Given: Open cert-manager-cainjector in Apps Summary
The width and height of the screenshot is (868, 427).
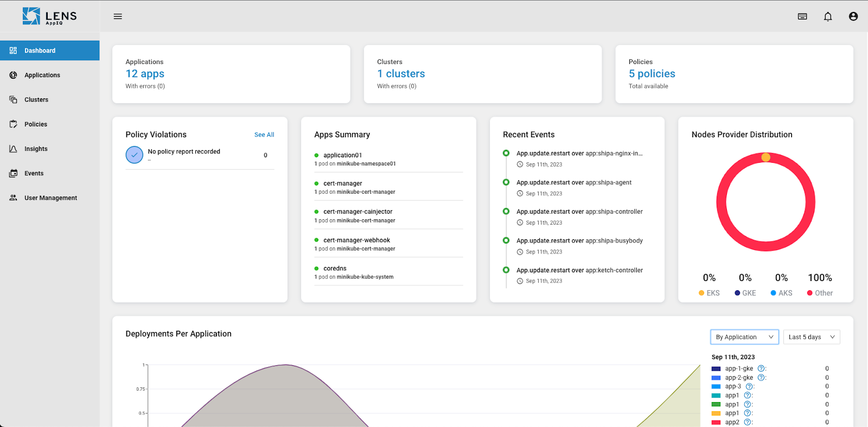Looking at the screenshot, I should [x=358, y=212].
